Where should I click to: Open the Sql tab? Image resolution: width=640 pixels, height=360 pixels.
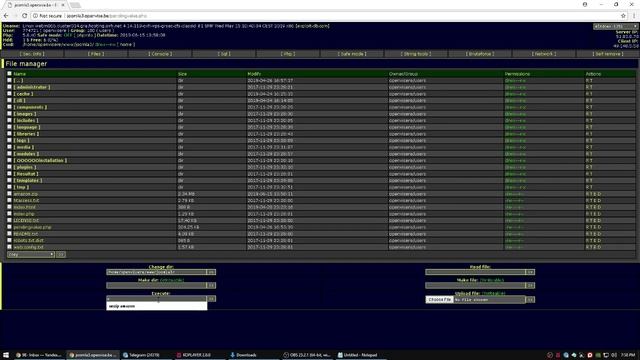(x=224, y=54)
